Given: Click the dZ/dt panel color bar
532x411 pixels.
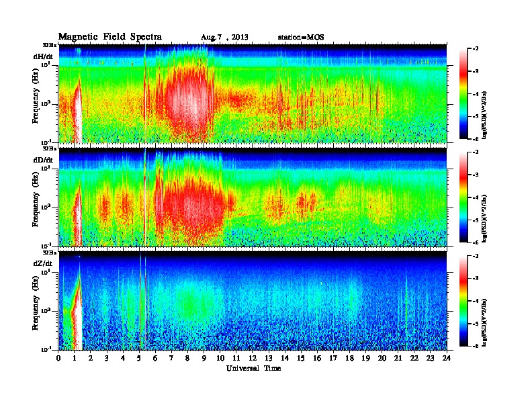Looking at the screenshot, I should (463, 301).
